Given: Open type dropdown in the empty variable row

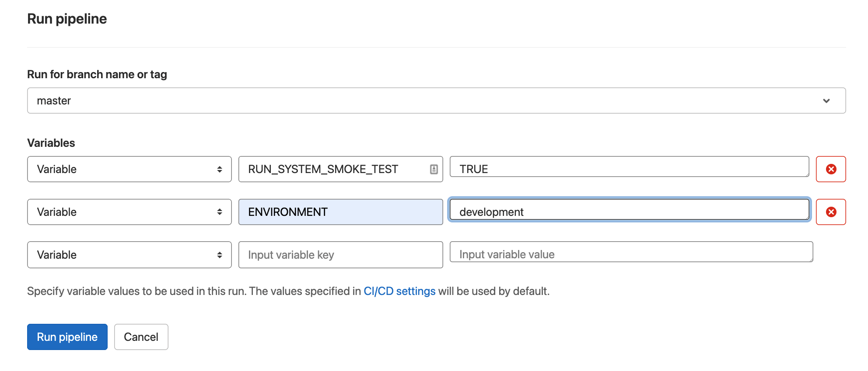Looking at the screenshot, I should [129, 255].
